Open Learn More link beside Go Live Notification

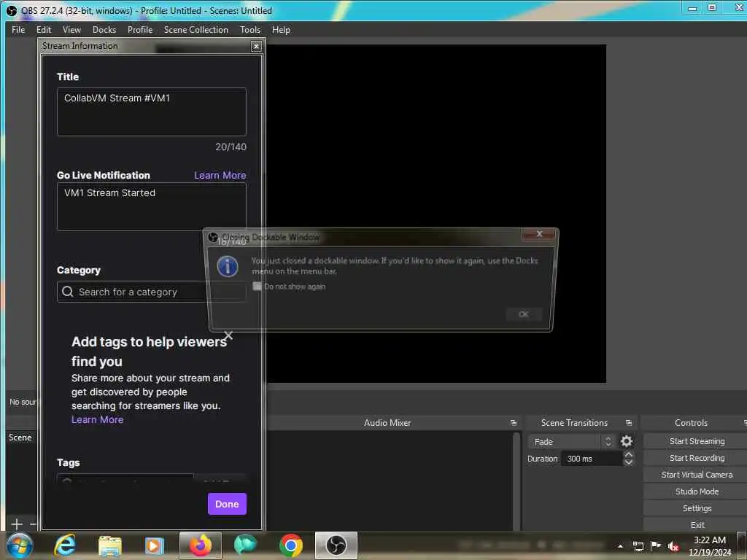tap(220, 175)
